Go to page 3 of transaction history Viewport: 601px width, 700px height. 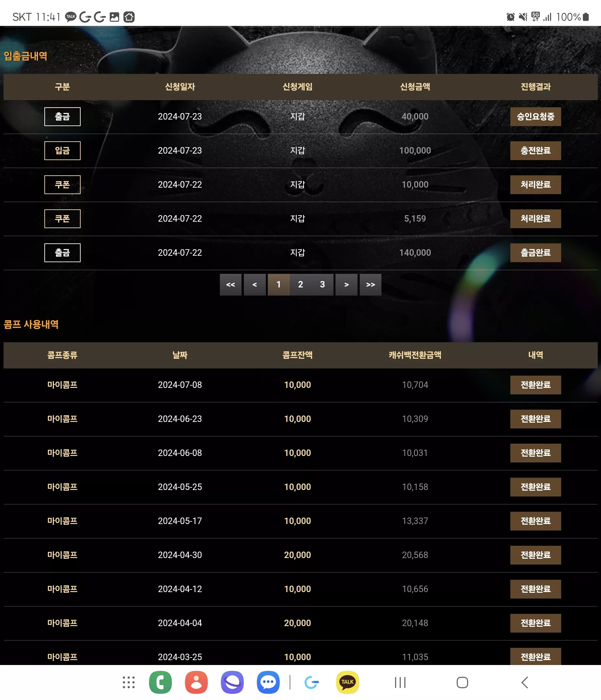[323, 285]
